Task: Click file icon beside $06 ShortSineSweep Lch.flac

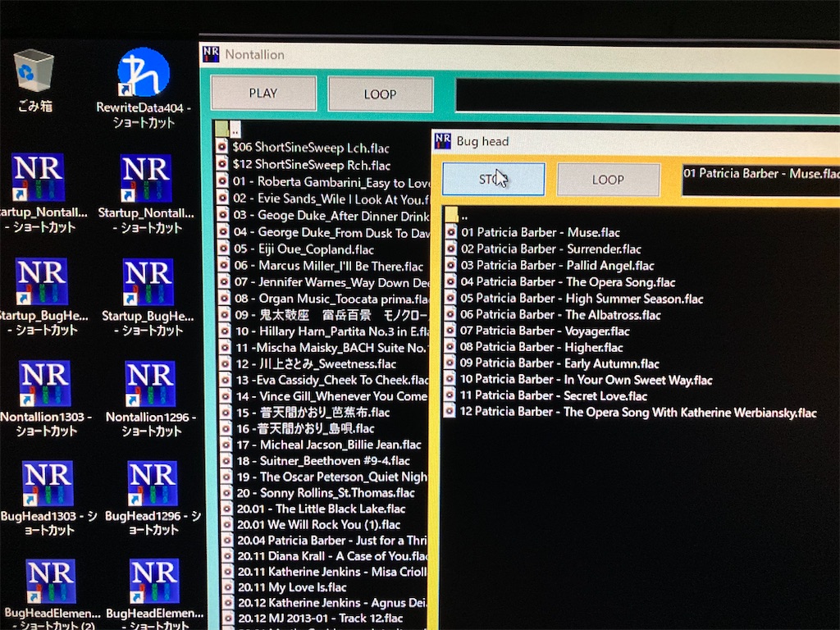Action: (x=222, y=147)
